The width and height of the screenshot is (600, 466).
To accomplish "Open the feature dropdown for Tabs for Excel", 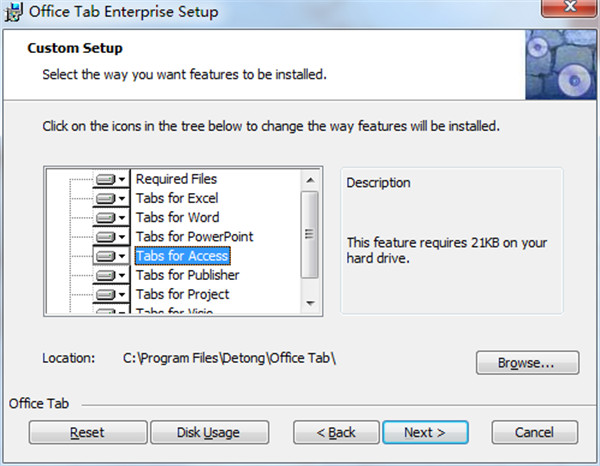I will pyautogui.click(x=122, y=198).
